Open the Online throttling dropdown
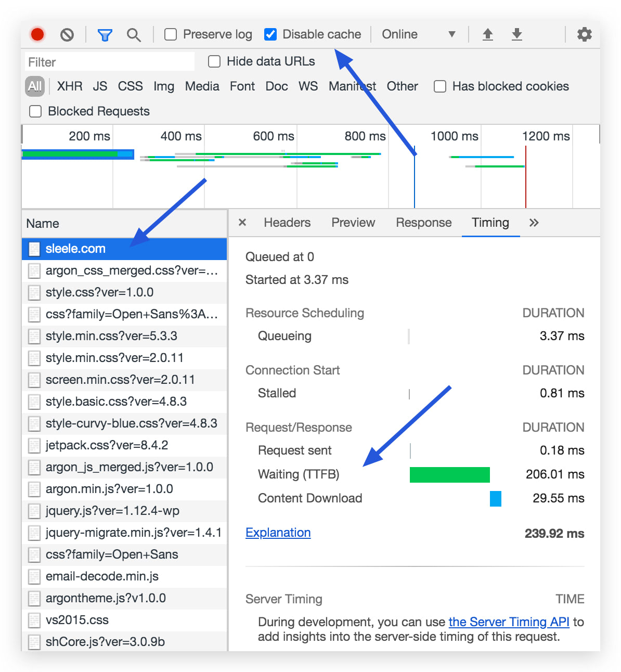This screenshot has height=672, width=621. 418,34
